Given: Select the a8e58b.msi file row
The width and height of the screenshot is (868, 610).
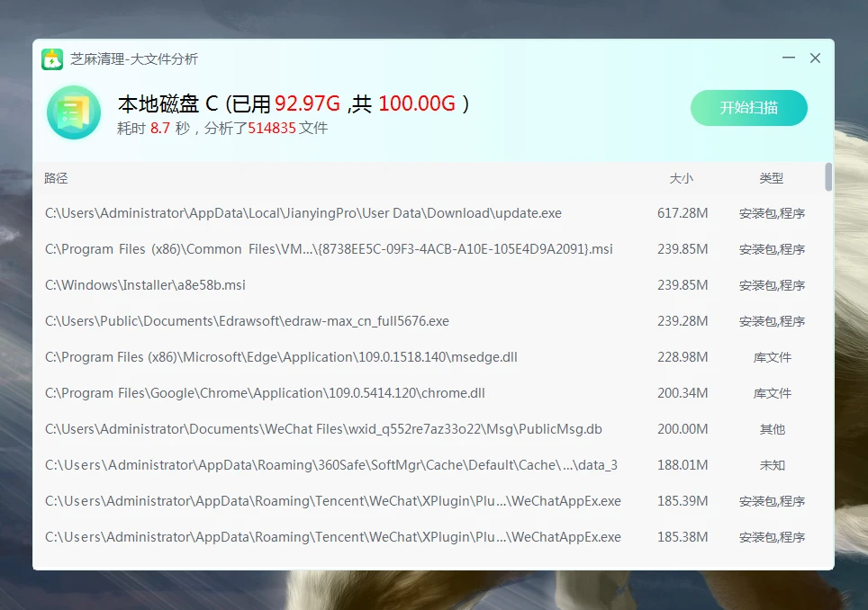Looking at the screenshot, I should (x=145, y=285).
